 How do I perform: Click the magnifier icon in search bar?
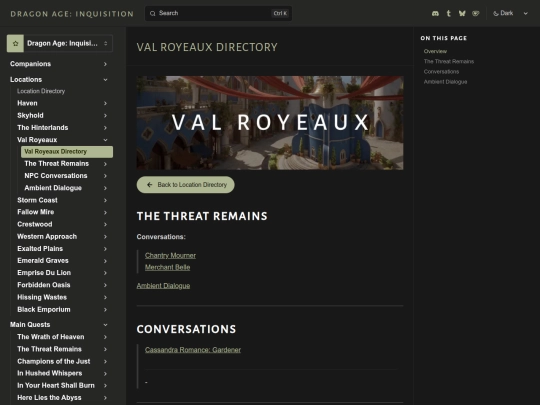click(153, 13)
